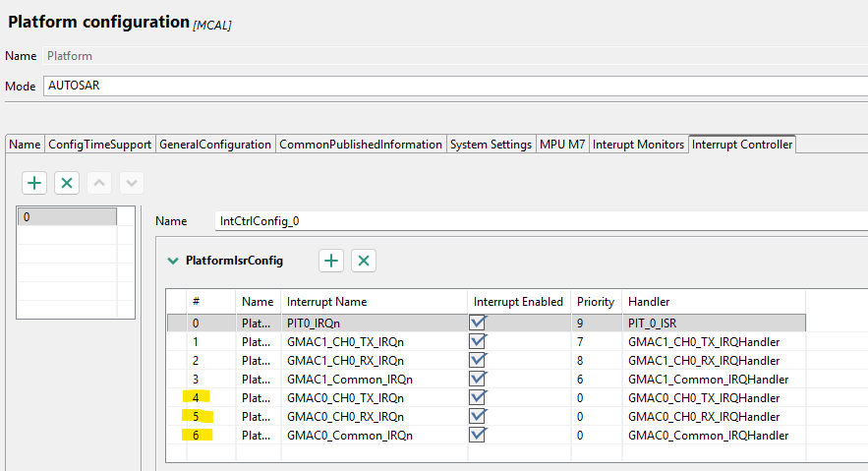868x471 pixels.
Task: Remove the selected interrupt controller config entry
Action: [x=67, y=183]
